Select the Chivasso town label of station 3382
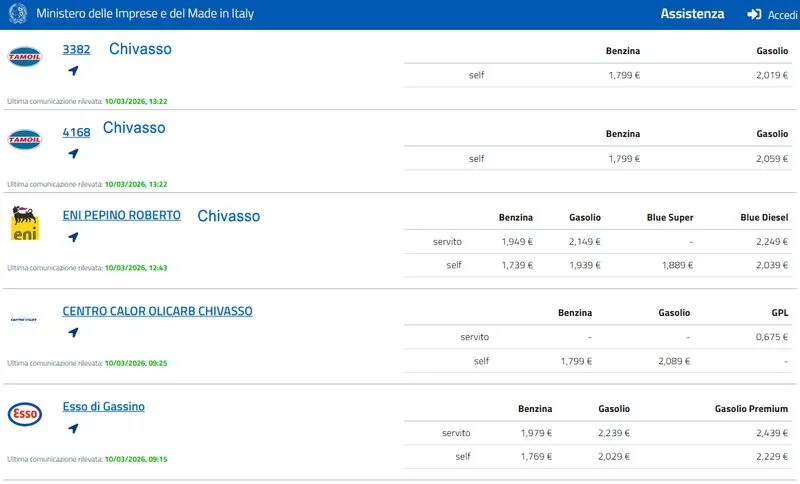The width and height of the screenshot is (800, 484). (140, 49)
